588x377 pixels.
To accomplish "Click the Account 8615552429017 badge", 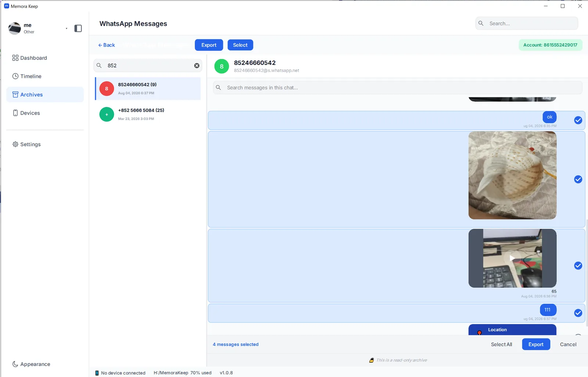I will (x=550, y=45).
